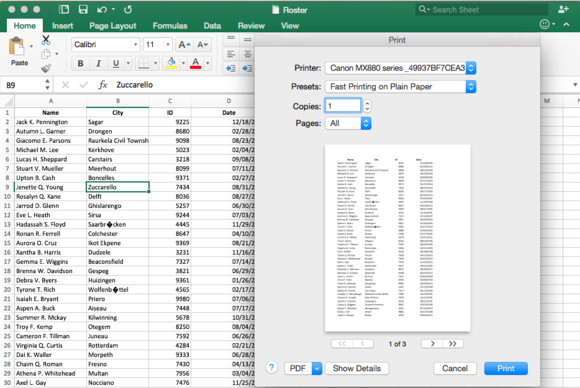Open the Printer selection dropdown

pyautogui.click(x=401, y=68)
